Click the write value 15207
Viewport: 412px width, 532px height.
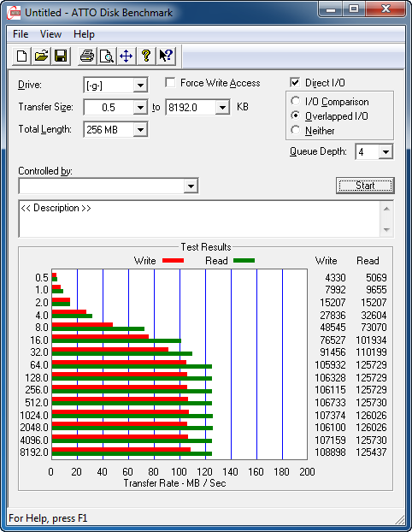coord(333,303)
